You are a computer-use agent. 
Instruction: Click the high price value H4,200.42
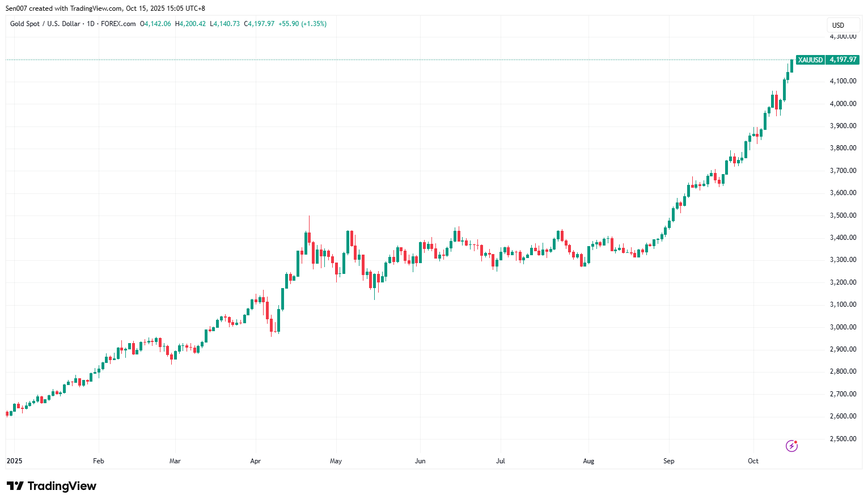[x=190, y=24]
